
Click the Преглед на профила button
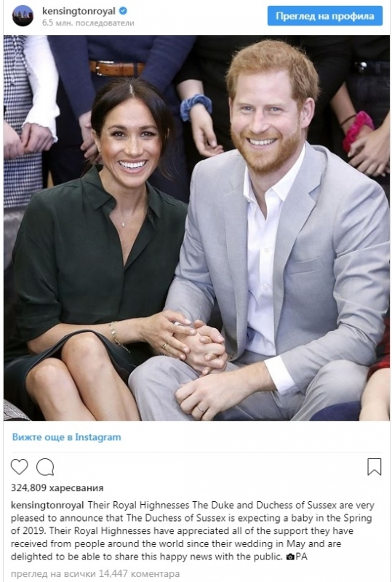pyautogui.click(x=325, y=16)
